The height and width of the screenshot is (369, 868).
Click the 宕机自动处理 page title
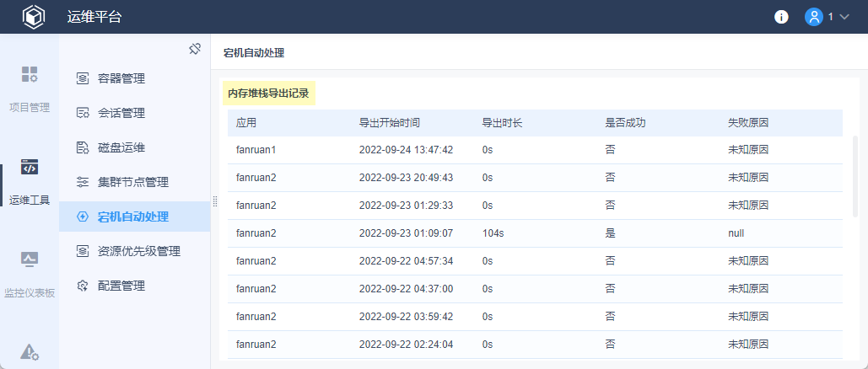click(254, 53)
